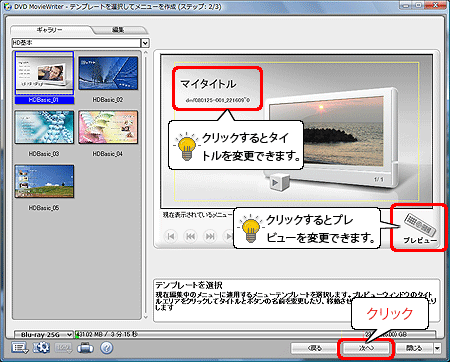Select the HDBasic_02 template thumbnail
Screen dimensions: 450x362
coord(108,73)
